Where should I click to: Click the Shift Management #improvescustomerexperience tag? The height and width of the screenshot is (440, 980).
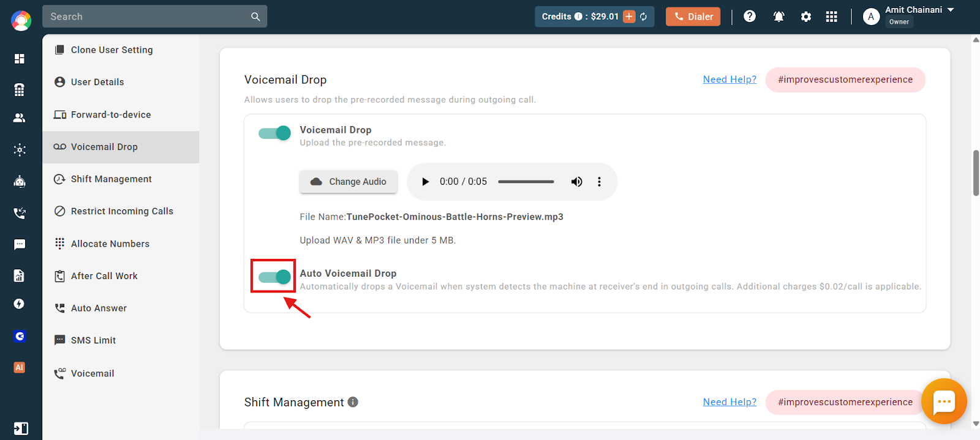[x=845, y=402]
